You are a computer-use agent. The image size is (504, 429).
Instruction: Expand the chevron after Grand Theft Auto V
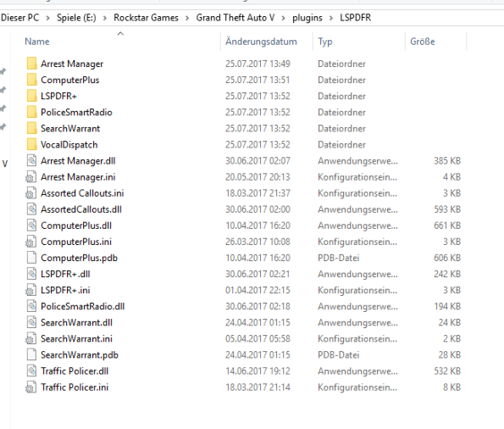click(x=283, y=18)
